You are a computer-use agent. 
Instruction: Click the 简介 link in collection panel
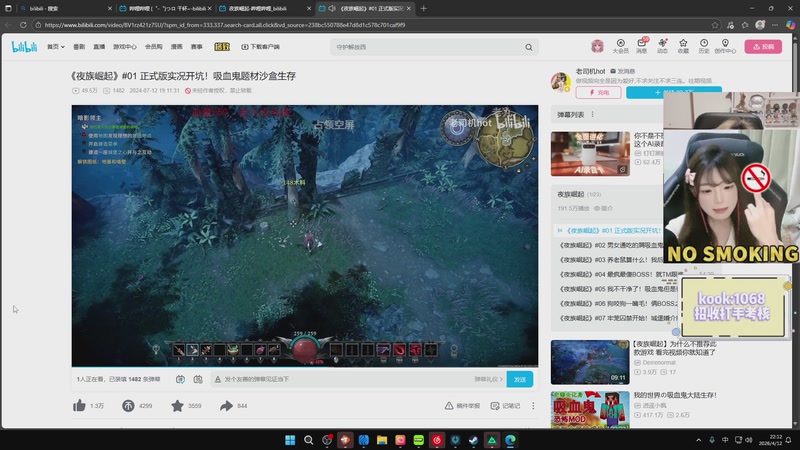click(603, 208)
